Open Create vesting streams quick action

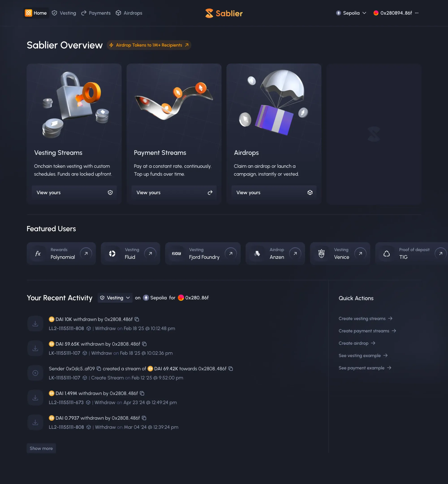click(x=365, y=319)
